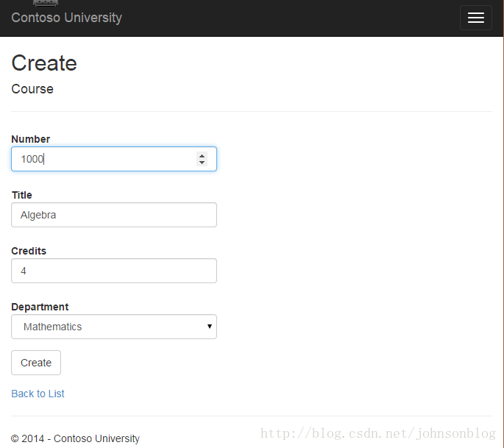
Task: Click the blog.csdn.net watermark URL
Action: [378, 433]
